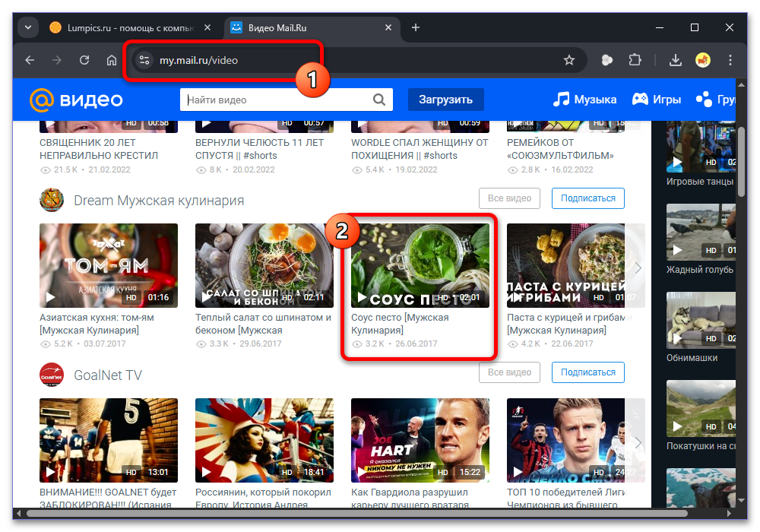Open the WORDLE СПАЛ ЖЕНЩИНУ title
The height and width of the screenshot is (532, 760).
(420, 149)
